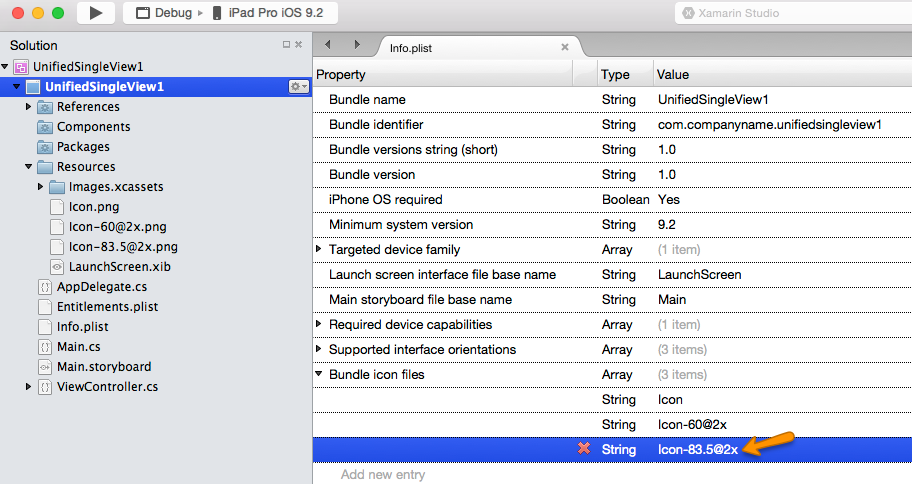Image resolution: width=912 pixels, height=484 pixels.
Task: Navigate forward with the right arrow
Action: point(357,45)
